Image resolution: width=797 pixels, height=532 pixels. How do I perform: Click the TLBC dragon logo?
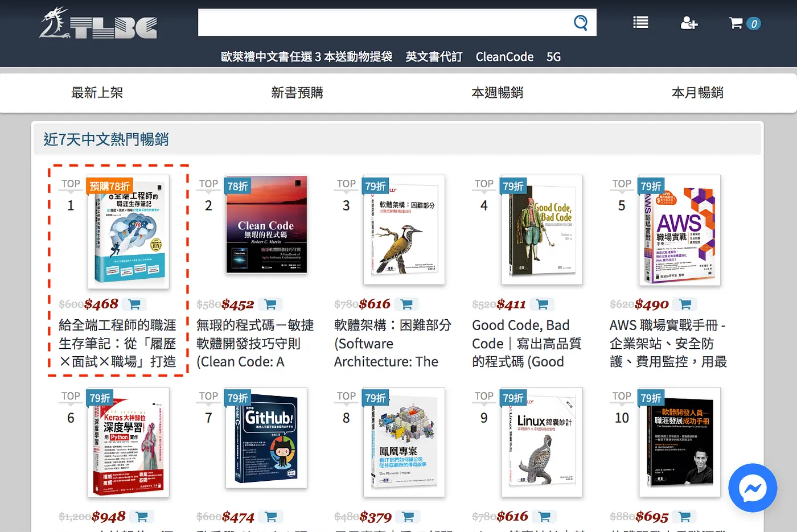pos(98,23)
